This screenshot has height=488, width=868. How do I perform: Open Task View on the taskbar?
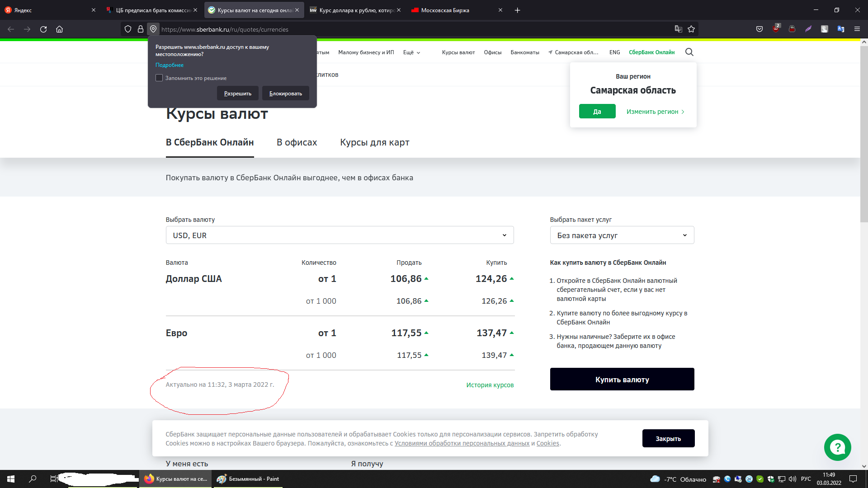[53, 479]
